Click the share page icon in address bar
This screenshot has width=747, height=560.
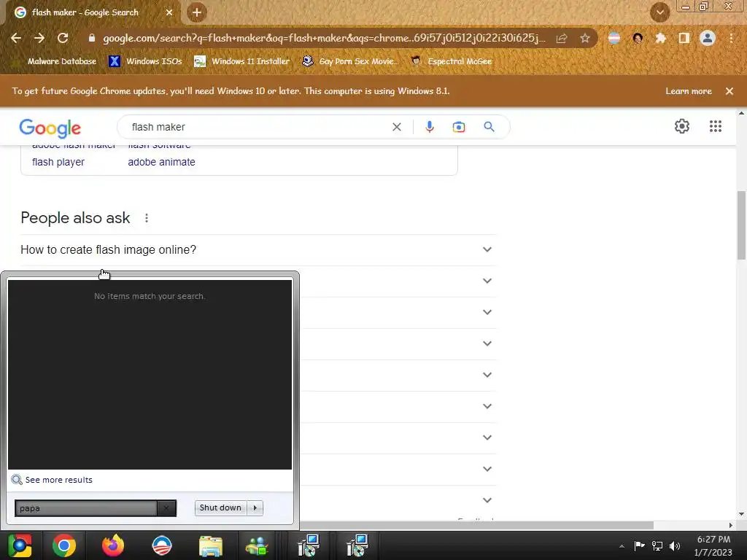pyautogui.click(x=562, y=39)
